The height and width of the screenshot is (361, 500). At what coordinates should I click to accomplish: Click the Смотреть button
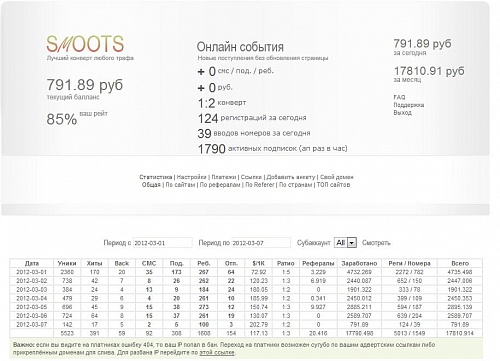click(x=376, y=243)
